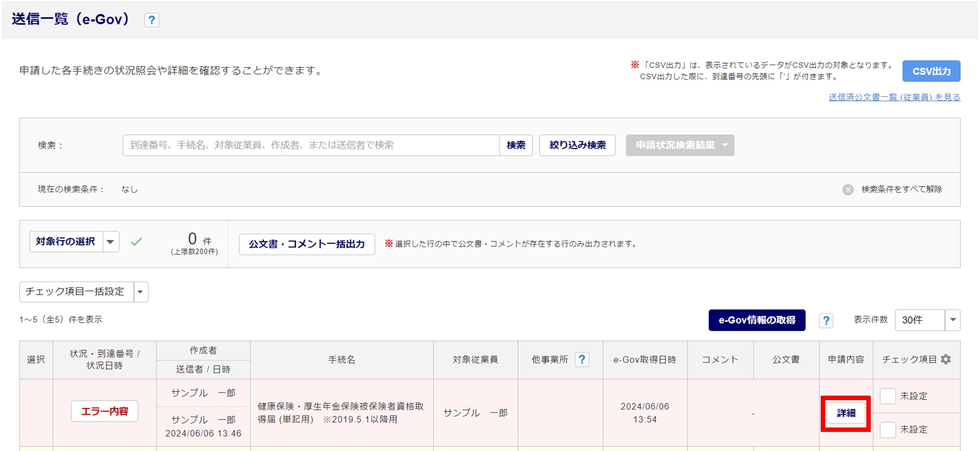
Task: View the エラー内容 status button
Action: click(104, 411)
